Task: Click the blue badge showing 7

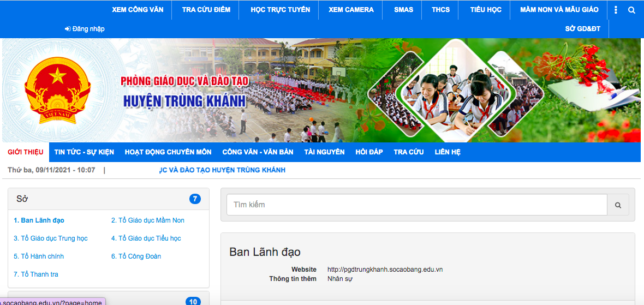Action: 195,199
